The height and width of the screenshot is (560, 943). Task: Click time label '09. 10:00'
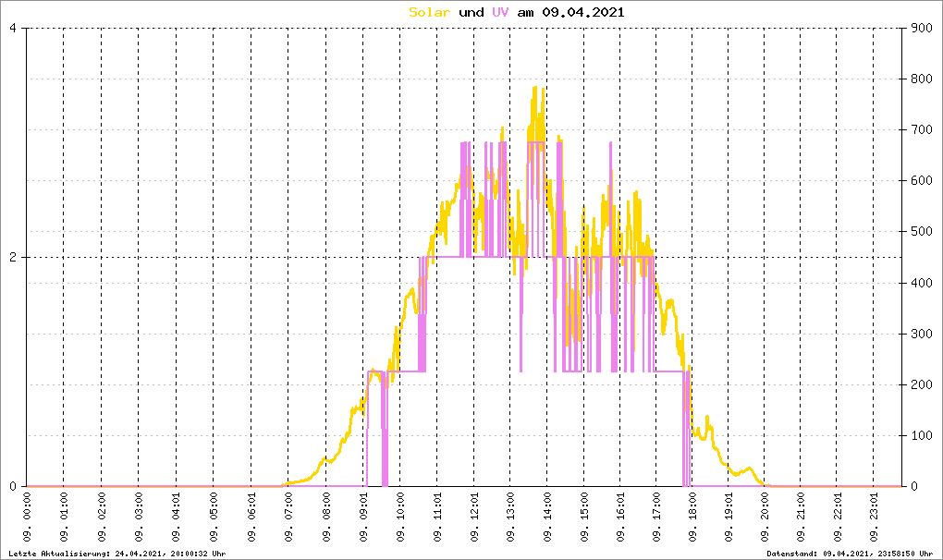point(400,517)
